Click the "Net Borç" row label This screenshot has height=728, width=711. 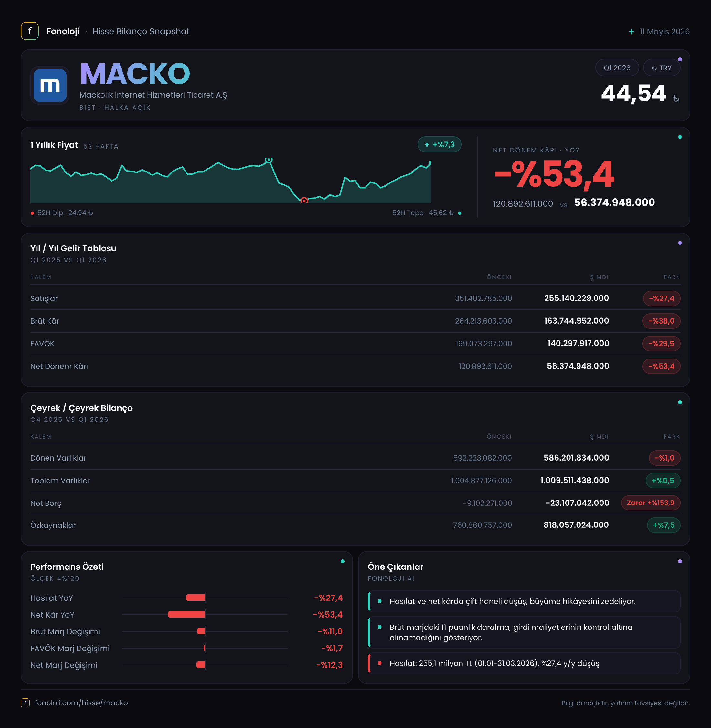pyautogui.click(x=46, y=503)
